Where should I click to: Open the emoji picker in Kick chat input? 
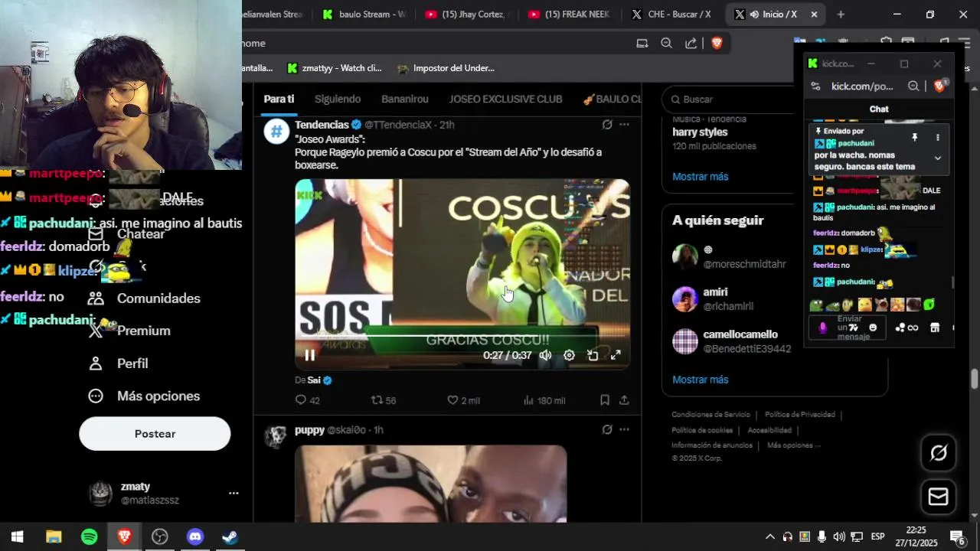point(873,328)
